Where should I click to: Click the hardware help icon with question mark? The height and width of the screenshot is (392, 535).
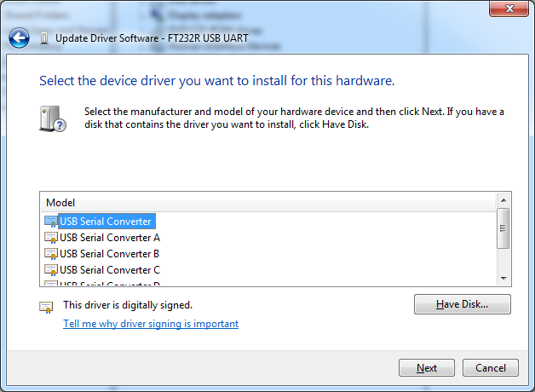click(x=53, y=118)
